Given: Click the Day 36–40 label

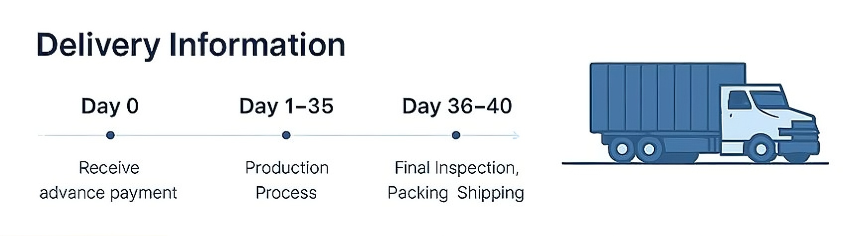Looking at the screenshot, I should pos(457,106).
